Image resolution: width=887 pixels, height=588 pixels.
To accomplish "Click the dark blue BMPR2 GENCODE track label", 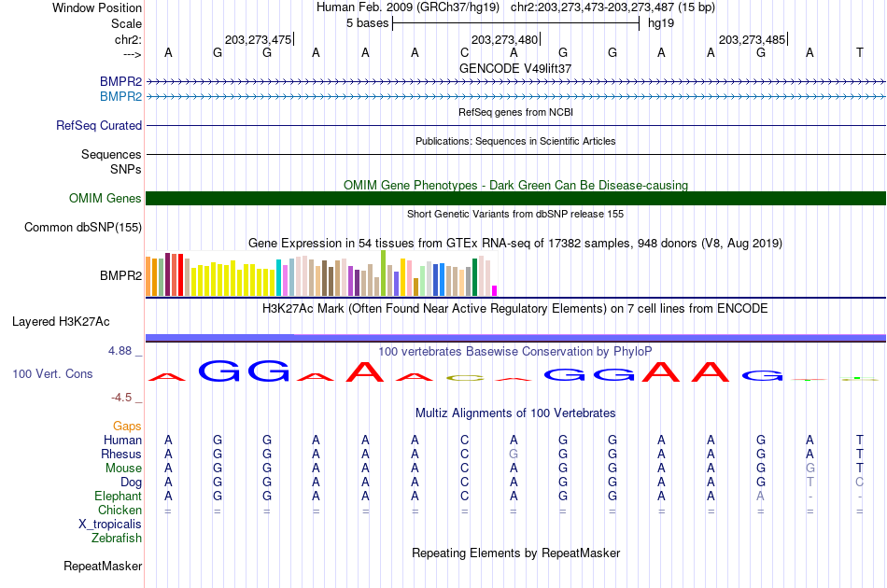I will 120,81.
